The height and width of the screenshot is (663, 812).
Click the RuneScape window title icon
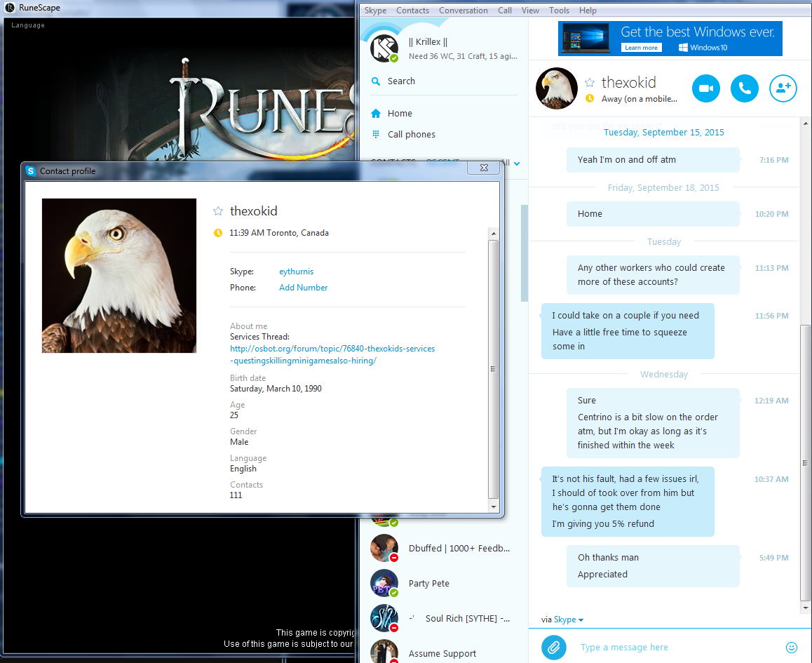tap(10, 8)
